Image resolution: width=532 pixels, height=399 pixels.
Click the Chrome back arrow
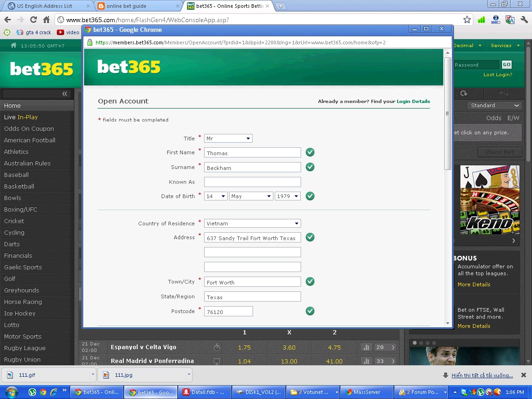tap(7, 20)
